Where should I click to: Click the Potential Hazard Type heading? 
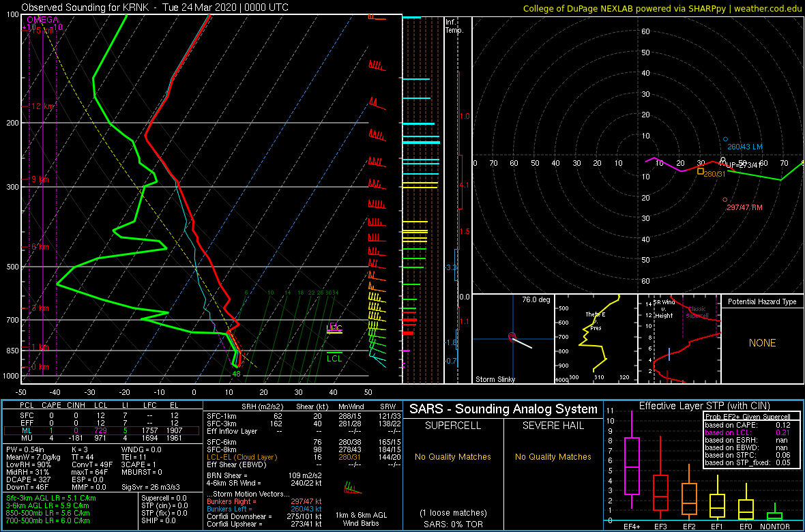[762, 301]
